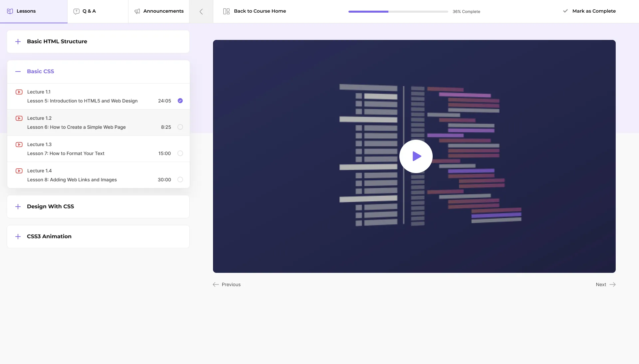This screenshot has width=639, height=364.
Task: Play the lesson video
Action: [416, 156]
